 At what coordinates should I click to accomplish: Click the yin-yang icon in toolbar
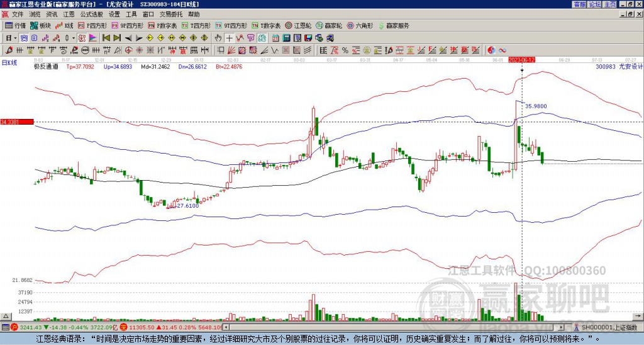tap(491, 50)
